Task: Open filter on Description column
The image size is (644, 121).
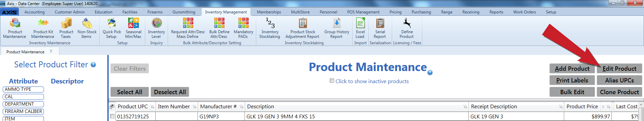Action: click(465, 107)
